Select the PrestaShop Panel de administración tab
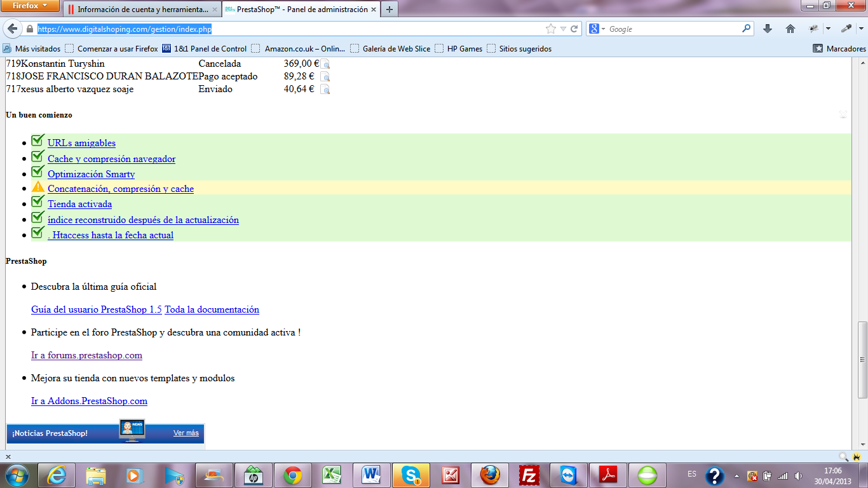The image size is (868, 488). 301,10
